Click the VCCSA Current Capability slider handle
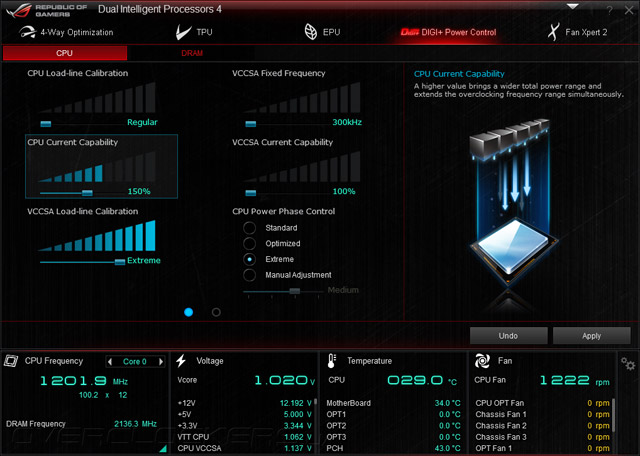Viewport: 640px width, 456px height. 251,193
